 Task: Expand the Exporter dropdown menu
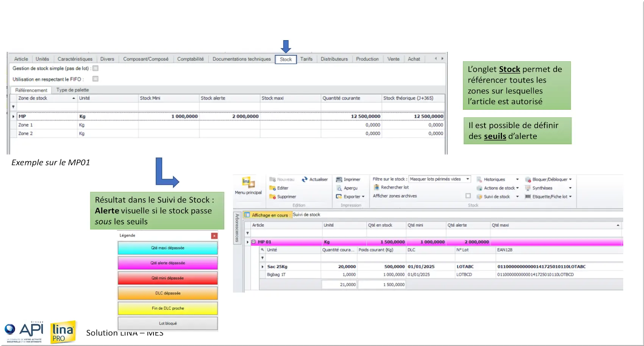click(x=363, y=197)
